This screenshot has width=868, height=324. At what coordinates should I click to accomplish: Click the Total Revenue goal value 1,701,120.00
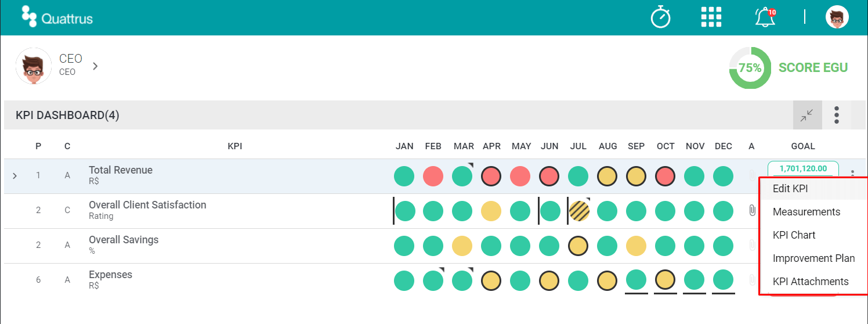(x=803, y=168)
